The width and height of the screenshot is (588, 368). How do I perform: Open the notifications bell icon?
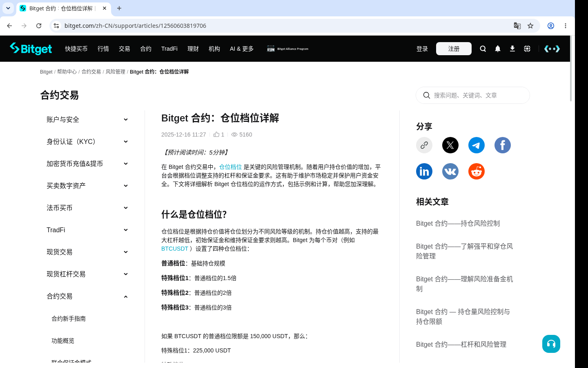498,49
